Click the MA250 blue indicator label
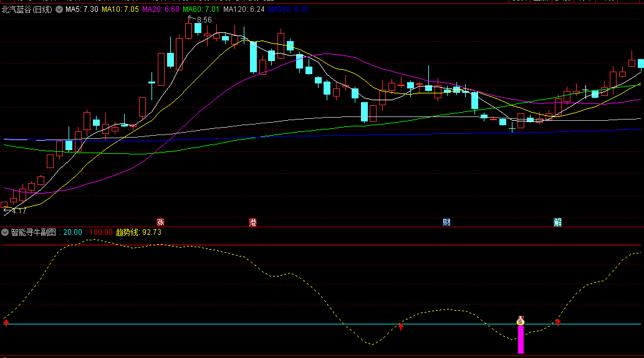This screenshot has height=358, width=644. [288, 10]
